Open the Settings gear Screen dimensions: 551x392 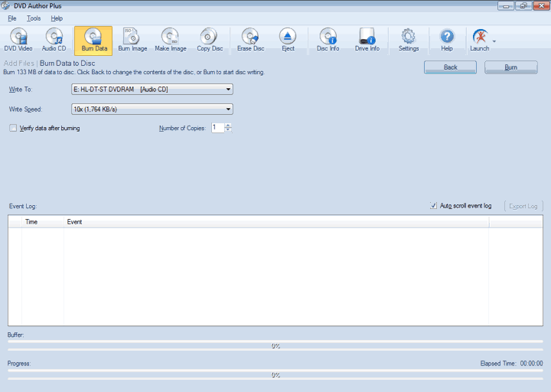pos(409,40)
